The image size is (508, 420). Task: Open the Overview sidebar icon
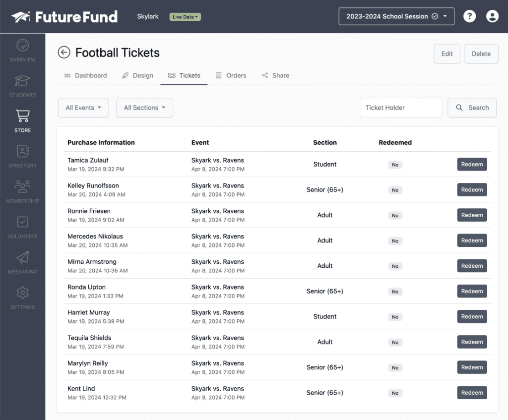point(22,46)
